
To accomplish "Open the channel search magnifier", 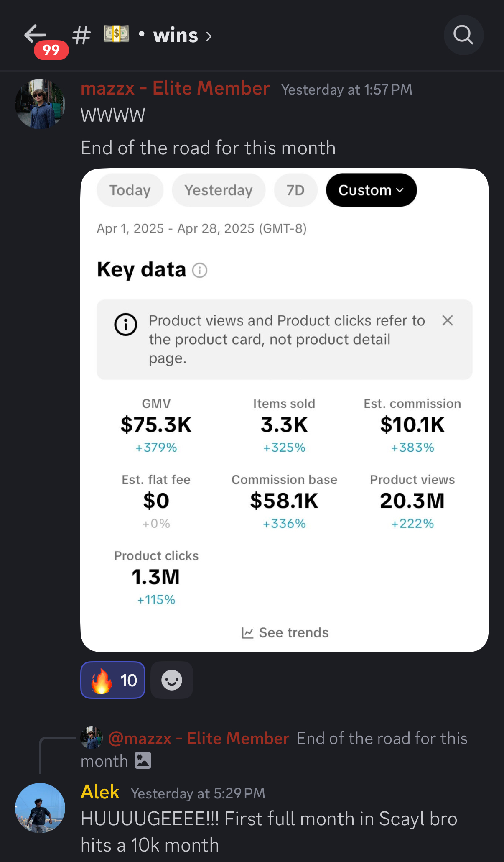I will point(463,35).
